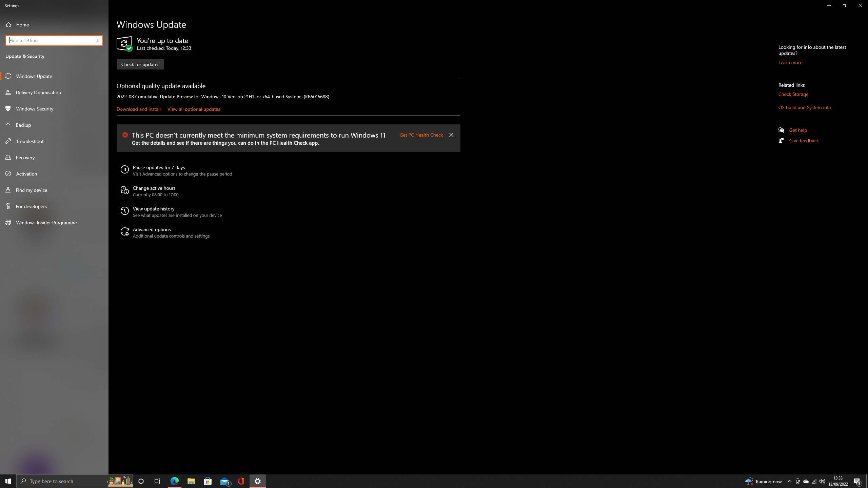Screen dimensions: 868x488
Task: Click the Find my device person icon
Action: pyautogui.click(x=8, y=190)
